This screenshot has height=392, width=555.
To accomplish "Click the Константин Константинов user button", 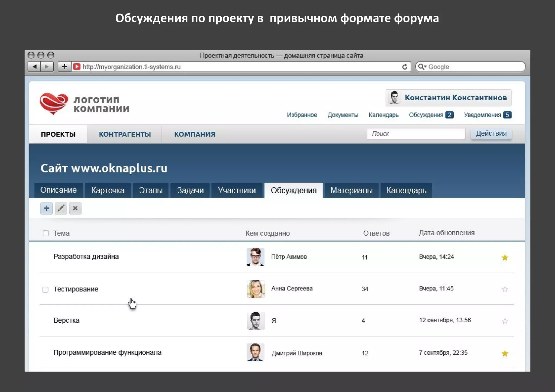I will (x=448, y=98).
